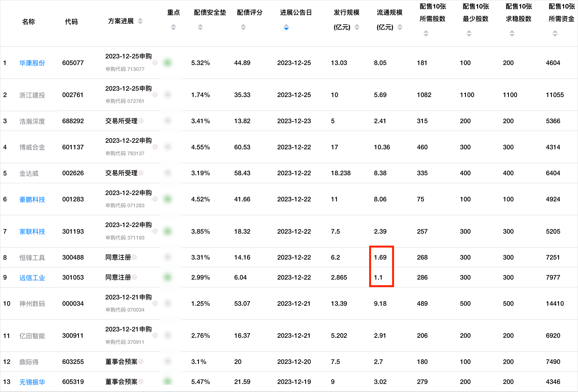
Task: Sort by 发行规模 column
Action: 357,27
